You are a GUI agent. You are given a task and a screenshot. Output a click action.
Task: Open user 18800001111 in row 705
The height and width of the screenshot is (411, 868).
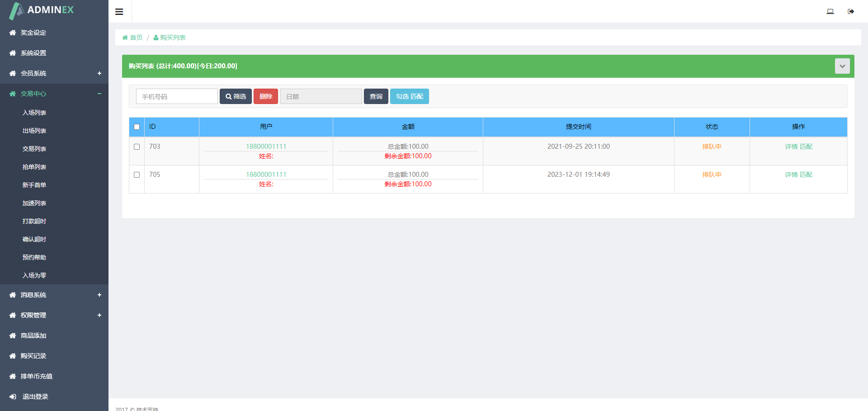[266, 175]
